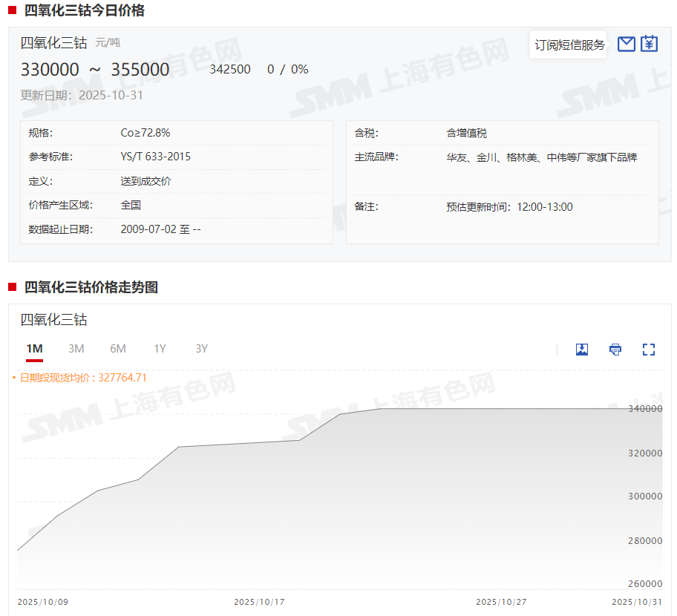Click the 2025/10/17 date on chart axis
Viewport: 677px width, 616px height.
coord(259,602)
